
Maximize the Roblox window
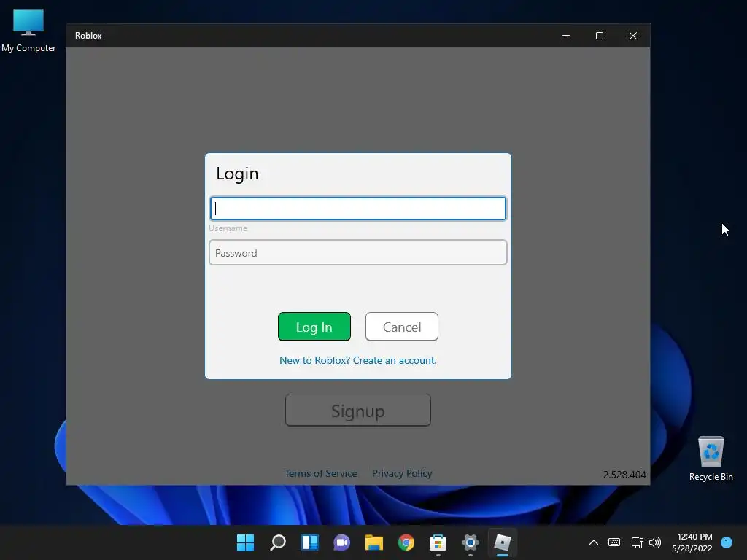[600, 36]
